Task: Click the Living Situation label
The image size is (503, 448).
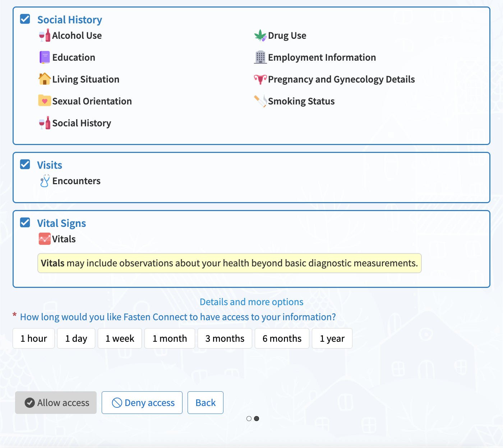Action: click(x=86, y=79)
